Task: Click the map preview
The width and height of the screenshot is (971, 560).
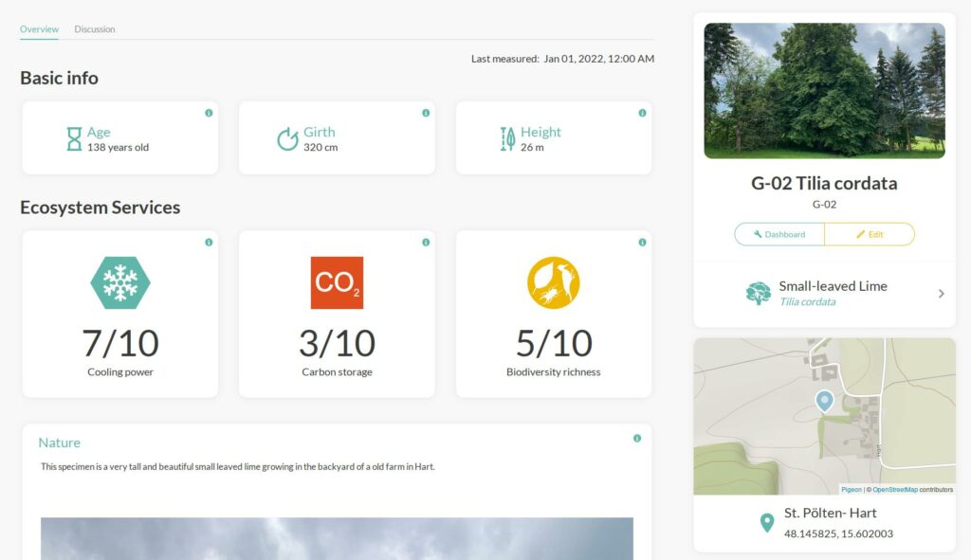Action: click(x=824, y=416)
